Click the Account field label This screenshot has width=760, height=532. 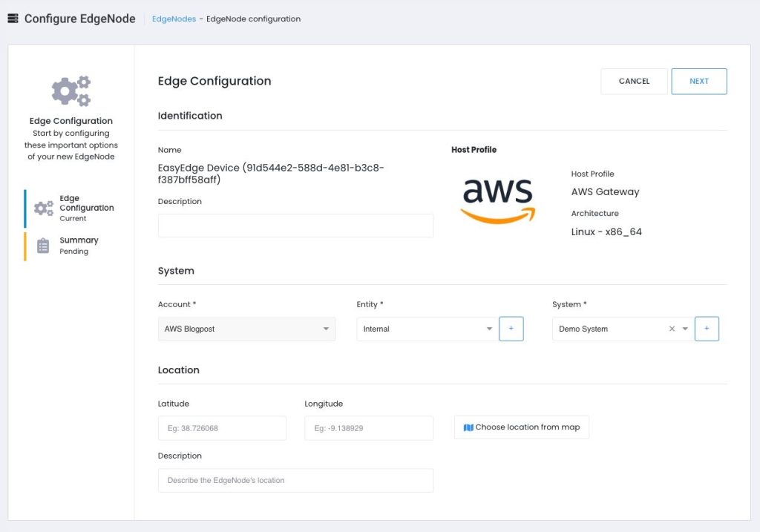(177, 304)
